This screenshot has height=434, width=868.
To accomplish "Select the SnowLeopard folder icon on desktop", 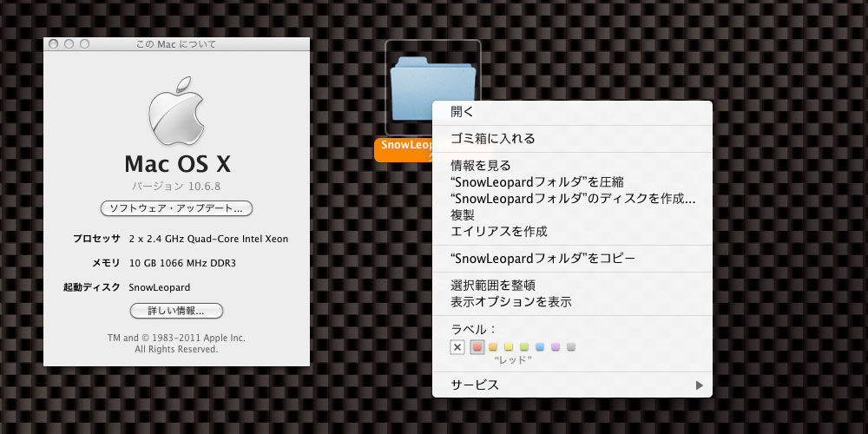I will tap(433, 89).
